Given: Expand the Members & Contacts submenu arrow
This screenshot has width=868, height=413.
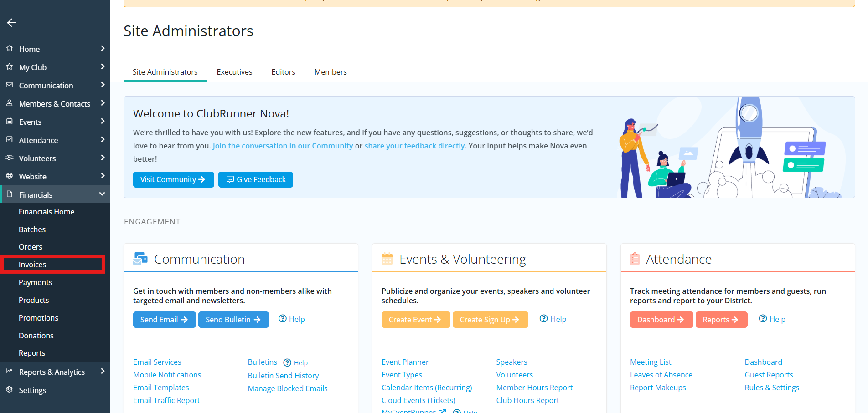Looking at the screenshot, I should (103, 103).
